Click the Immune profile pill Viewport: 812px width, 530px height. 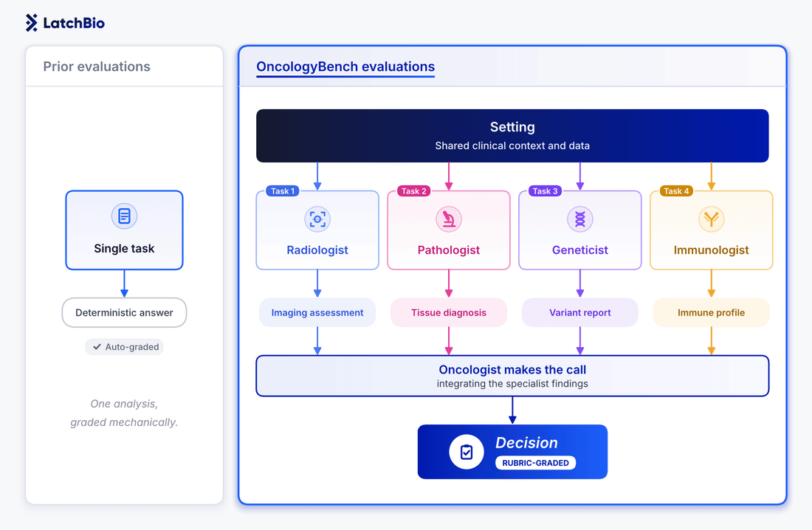711,312
